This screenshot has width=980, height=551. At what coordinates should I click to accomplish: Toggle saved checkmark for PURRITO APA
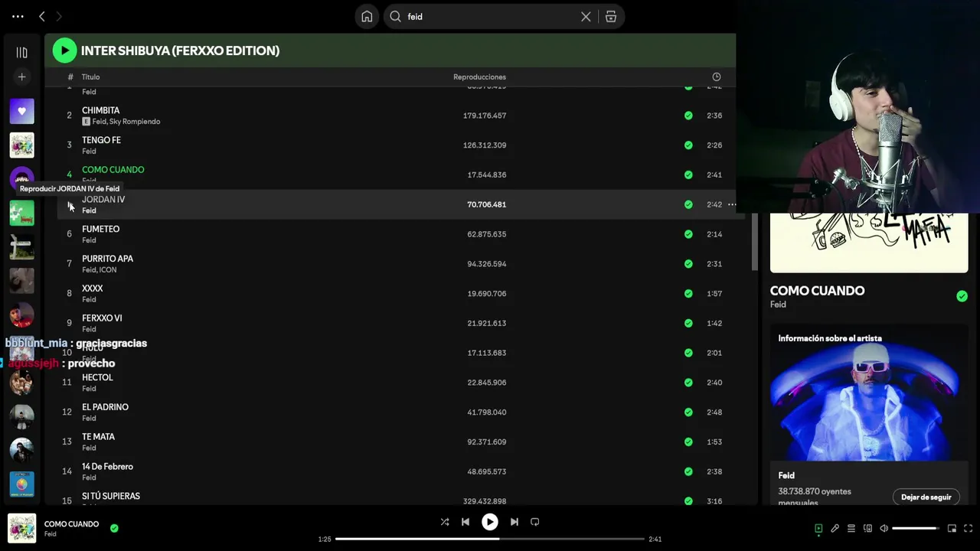click(x=688, y=264)
